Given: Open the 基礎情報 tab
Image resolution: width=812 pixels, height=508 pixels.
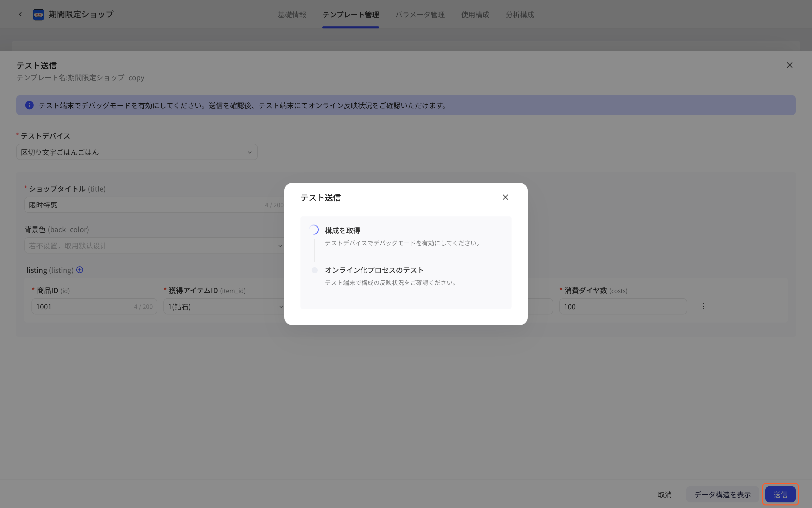Looking at the screenshot, I should (x=292, y=14).
